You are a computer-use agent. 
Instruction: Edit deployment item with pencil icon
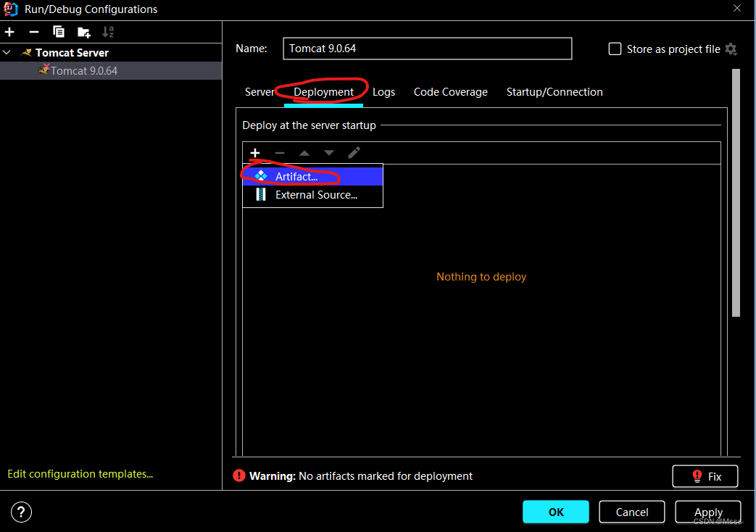[x=354, y=153]
